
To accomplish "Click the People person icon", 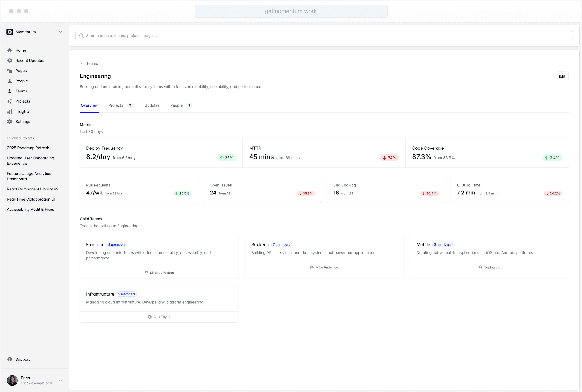I will tap(10, 81).
